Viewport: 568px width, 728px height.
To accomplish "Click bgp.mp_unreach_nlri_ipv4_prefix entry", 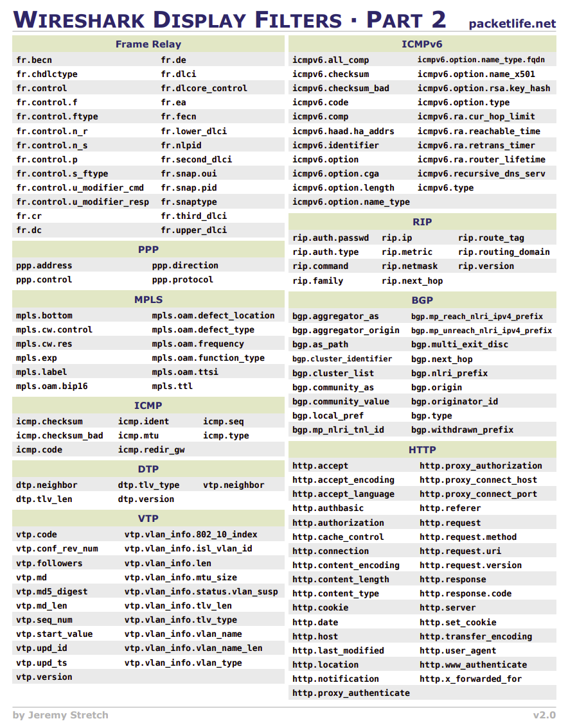I will 481,331.
